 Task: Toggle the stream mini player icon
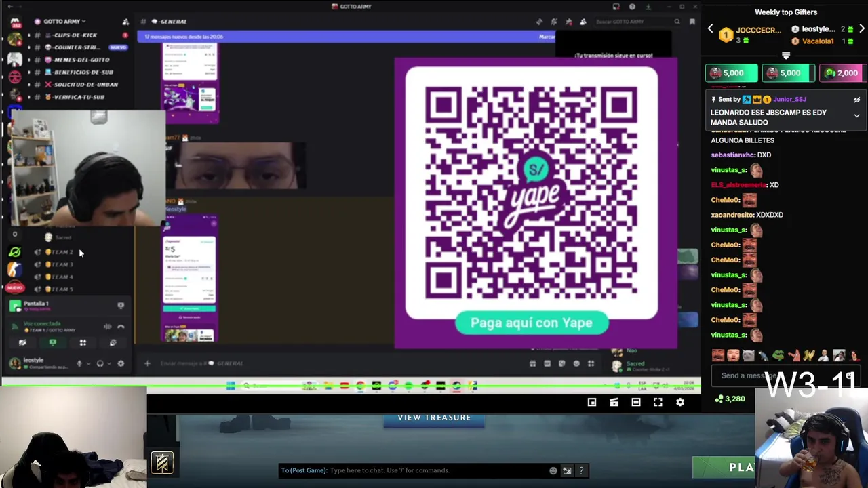tap(592, 403)
